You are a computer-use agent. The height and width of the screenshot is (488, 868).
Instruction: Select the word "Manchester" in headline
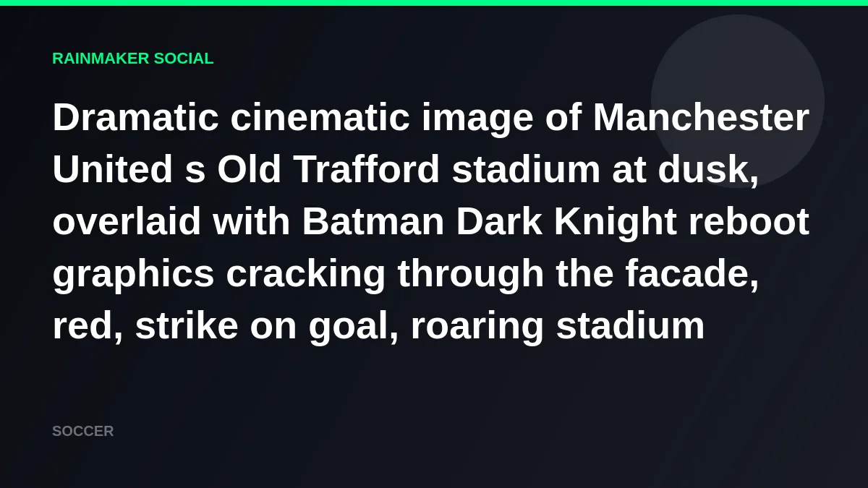(x=700, y=117)
